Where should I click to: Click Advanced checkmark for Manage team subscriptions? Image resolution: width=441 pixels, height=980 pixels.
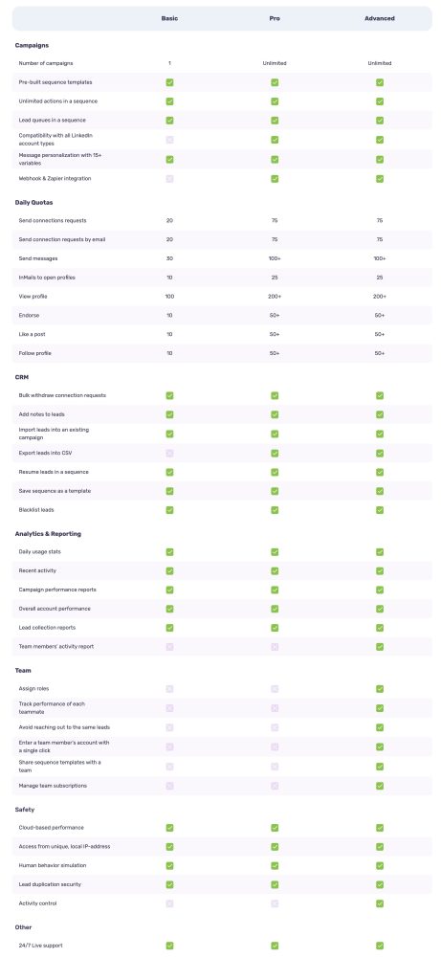tap(379, 786)
